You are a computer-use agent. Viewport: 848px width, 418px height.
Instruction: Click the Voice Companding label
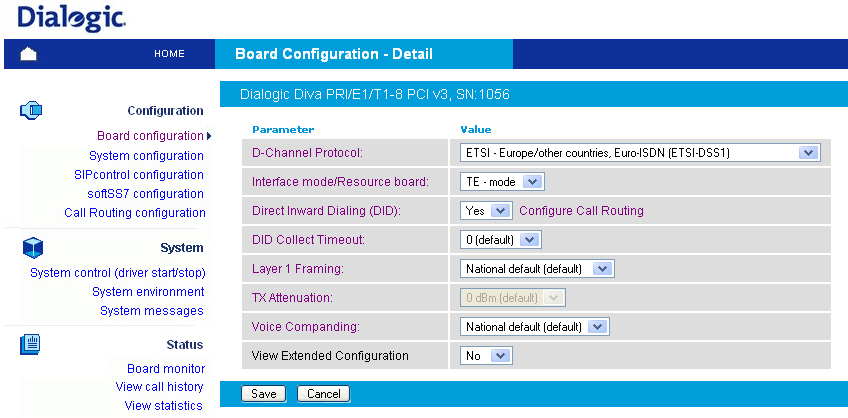pos(306,327)
